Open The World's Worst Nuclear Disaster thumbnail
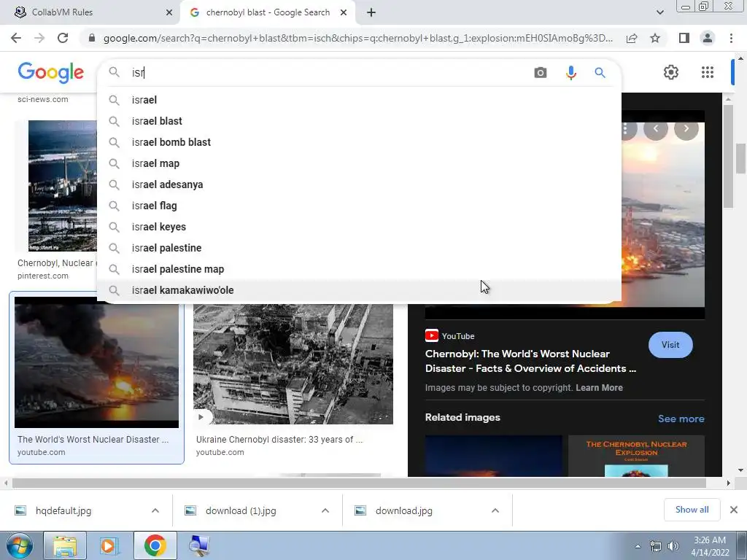747x560 pixels. tap(97, 362)
